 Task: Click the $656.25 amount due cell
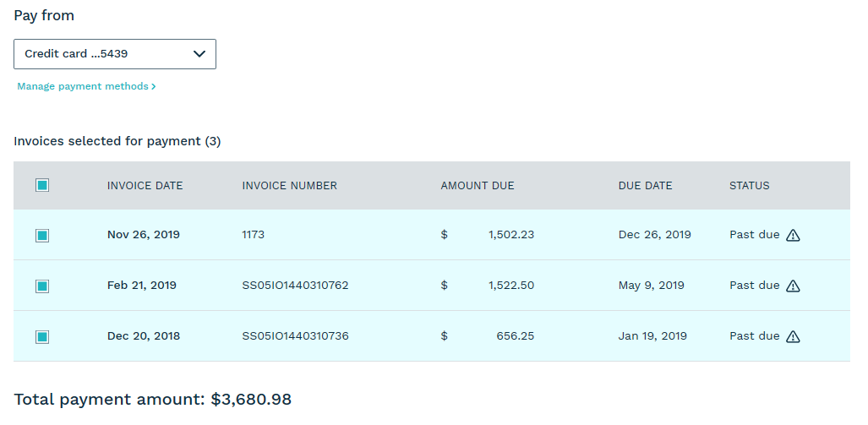pyautogui.click(x=515, y=336)
